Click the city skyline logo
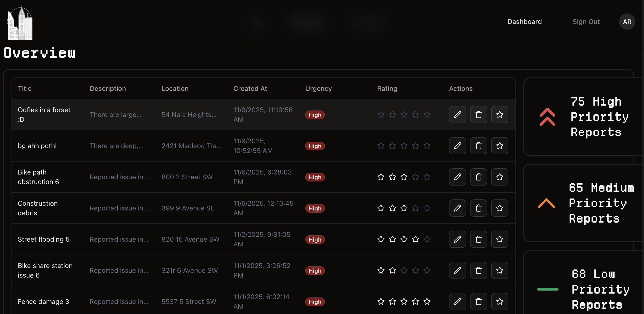Image resolution: width=644 pixels, height=314 pixels. tap(20, 23)
